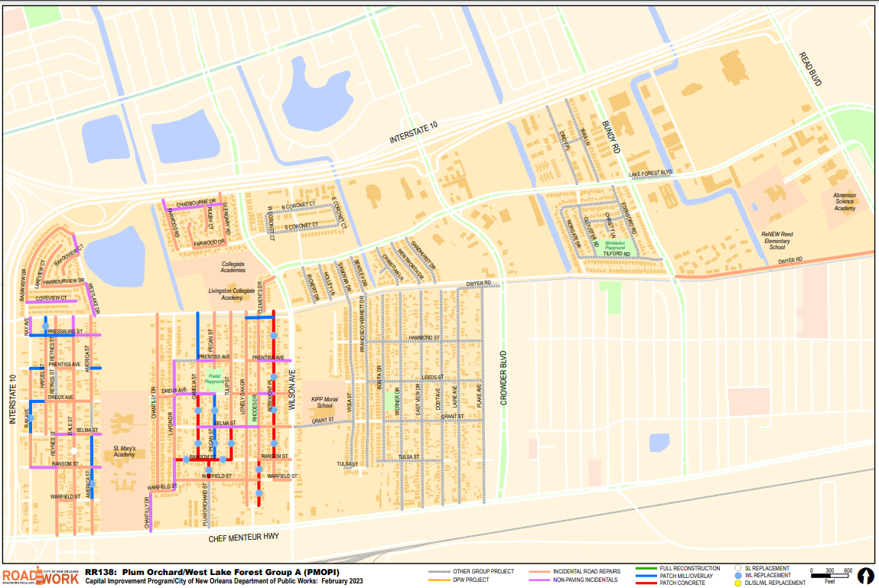
Task: Click the ReNEW Reed Elementary School label
Action: [x=777, y=240]
